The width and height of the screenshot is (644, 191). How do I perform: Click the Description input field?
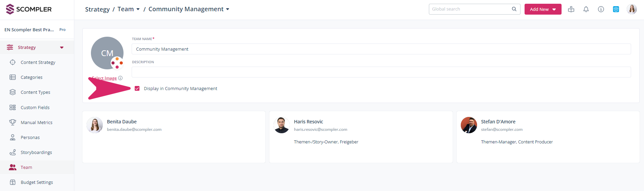point(381,72)
